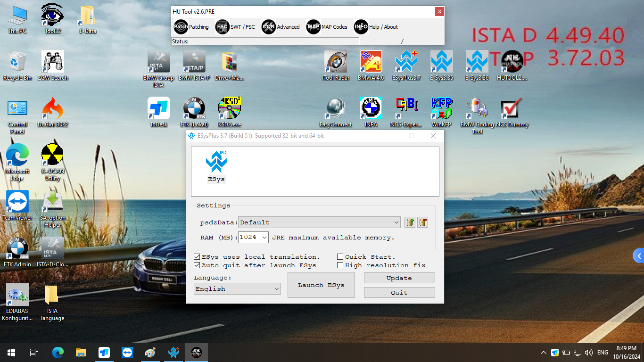Viewport: 644px width, 362px height.
Task: Show hidden system tray icons
Action: click(544, 353)
